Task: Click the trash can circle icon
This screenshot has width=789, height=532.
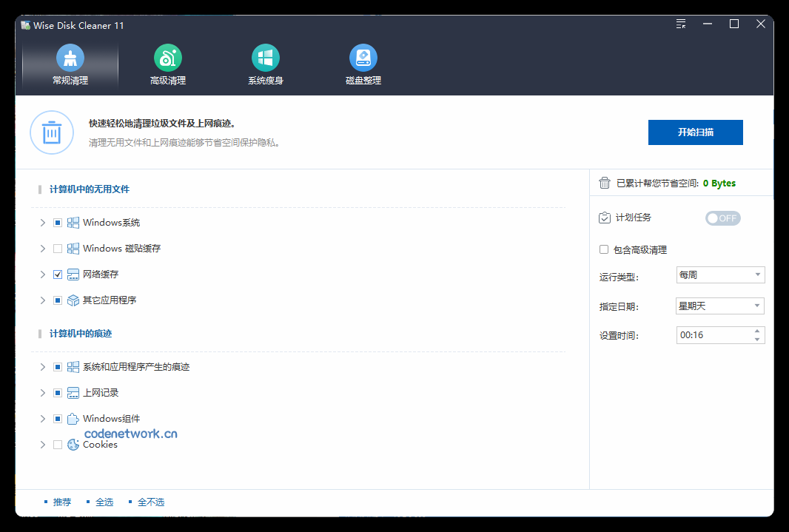Action: pos(52,132)
